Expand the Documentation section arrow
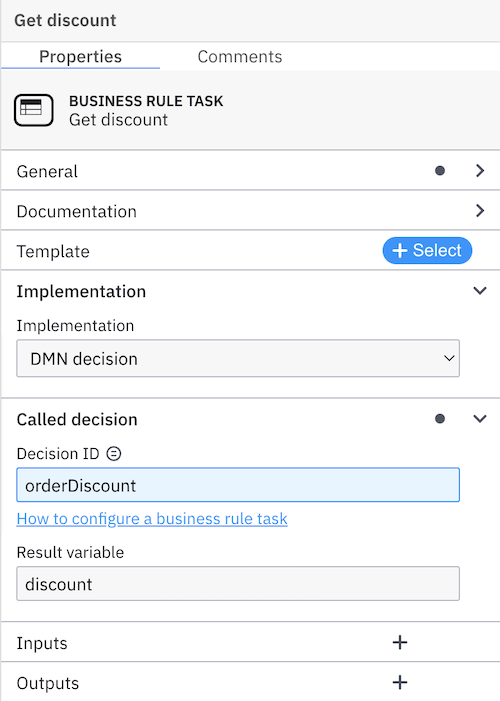 pos(480,211)
